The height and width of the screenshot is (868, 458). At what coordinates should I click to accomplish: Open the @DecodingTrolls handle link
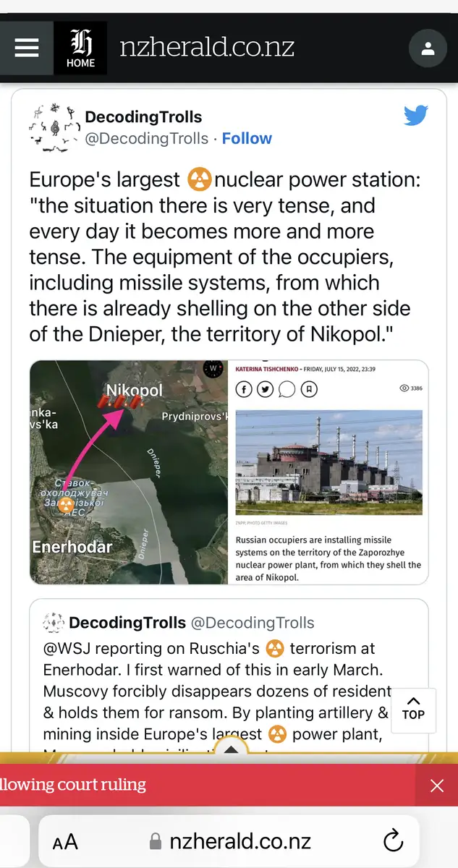click(146, 138)
